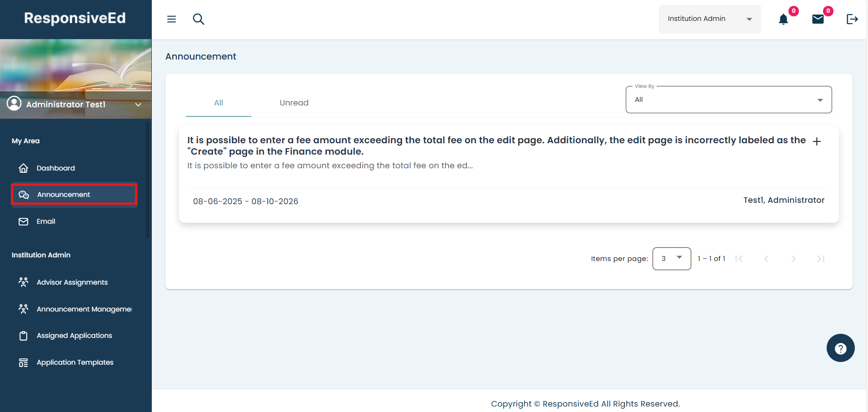This screenshot has width=868, height=412.
Task: Open the search magnifier icon
Action: click(199, 19)
